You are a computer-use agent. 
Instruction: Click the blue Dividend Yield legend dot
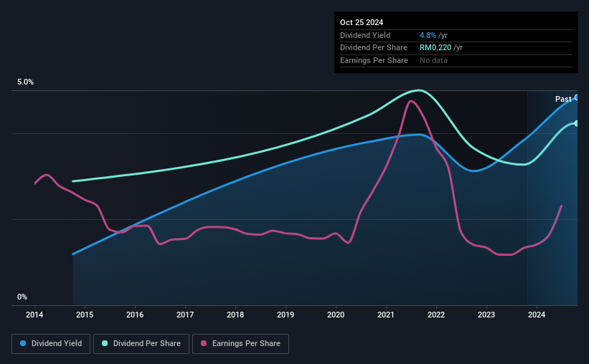pos(23,343)
